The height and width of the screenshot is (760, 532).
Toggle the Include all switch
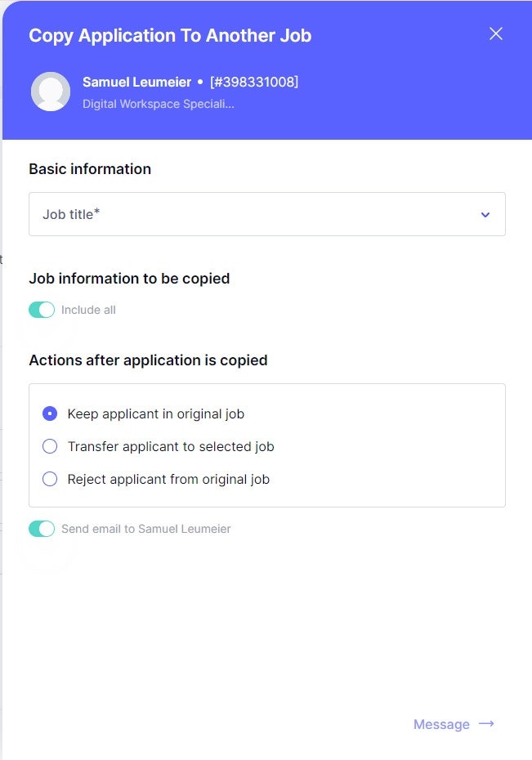42,310
